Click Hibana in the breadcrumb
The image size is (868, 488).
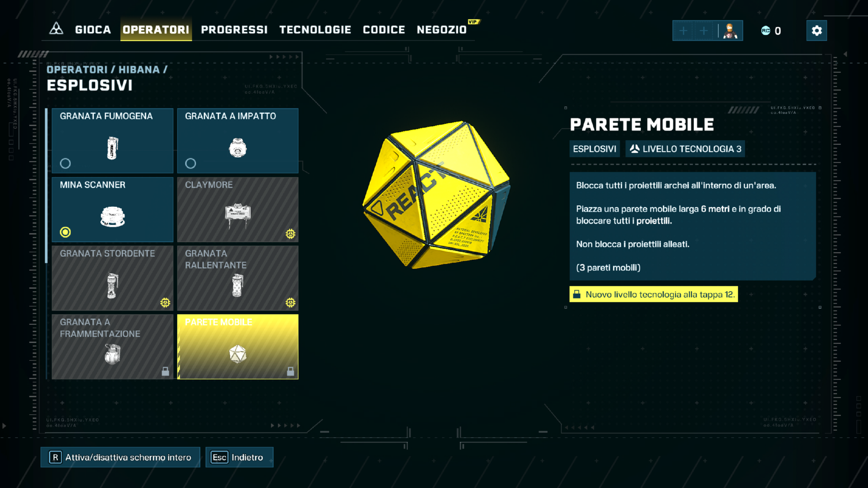(x=139, y=69)
